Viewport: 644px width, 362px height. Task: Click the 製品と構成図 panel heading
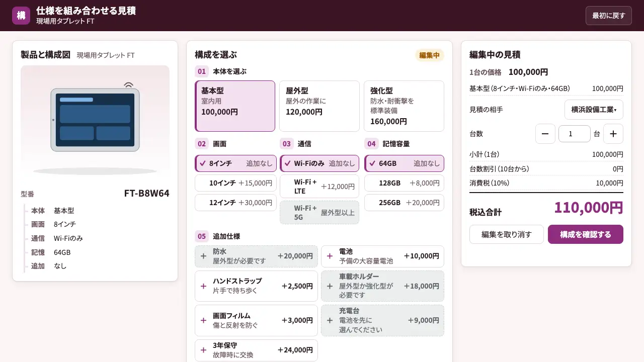coord(45,55)
